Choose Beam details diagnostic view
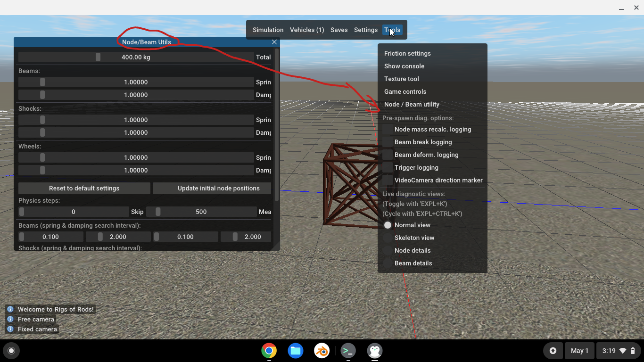644x362 pixels. click(388, 263)
